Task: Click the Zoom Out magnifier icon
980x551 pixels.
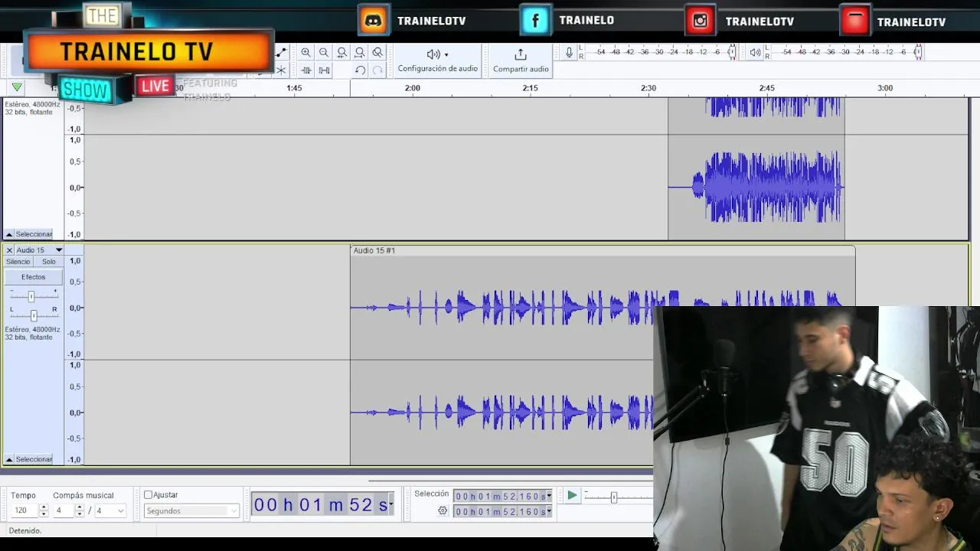Action: [324, 52]
